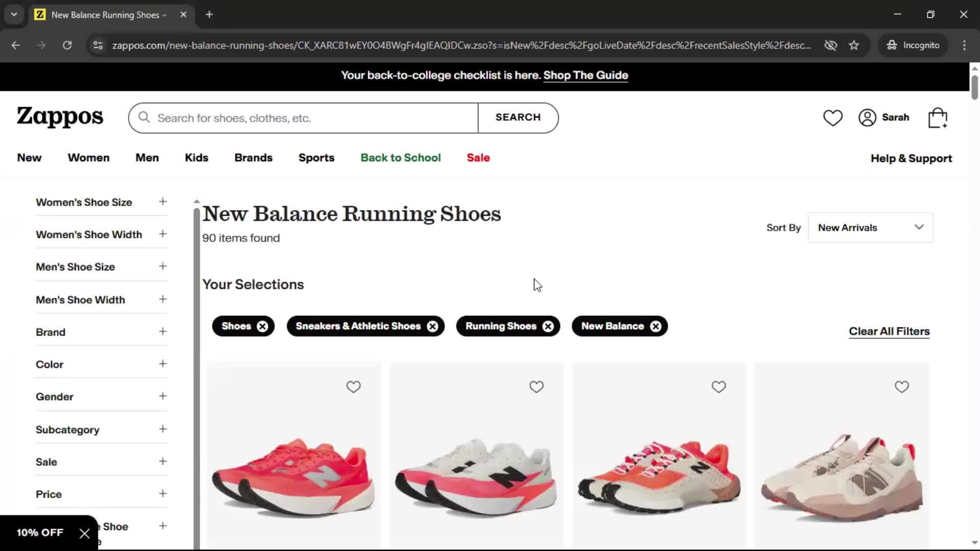Favorite the third orange trail shoe

coord(719,387)
